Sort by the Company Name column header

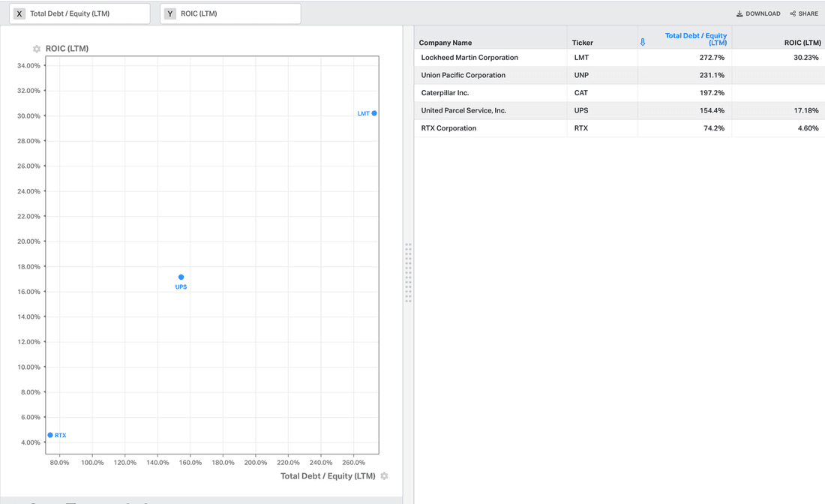pos(445,43)
